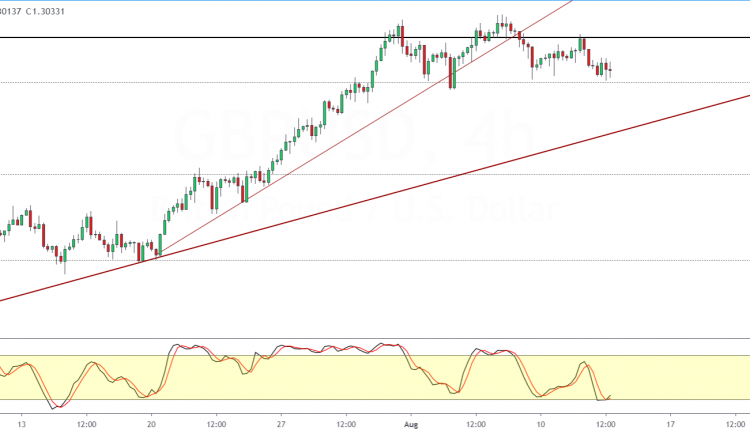Click the point where both red trendlines meet
Screen dimensions: 750x430
150,259
